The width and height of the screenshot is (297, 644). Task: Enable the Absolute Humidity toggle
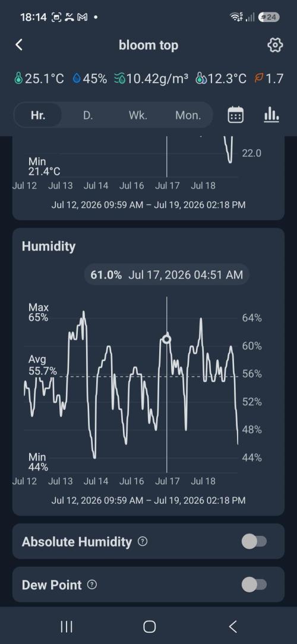[x=254, y=542]
